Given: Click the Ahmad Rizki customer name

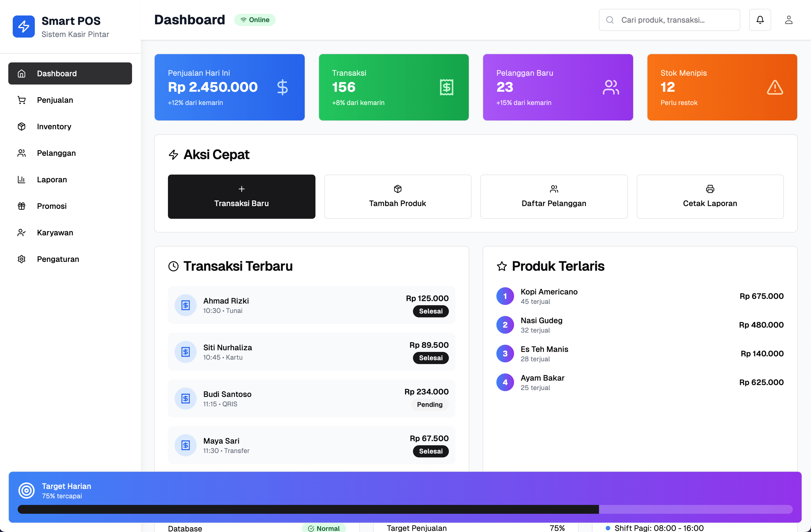Looking at the screenshot, I should pyautogui.click(x=226, y=301).
